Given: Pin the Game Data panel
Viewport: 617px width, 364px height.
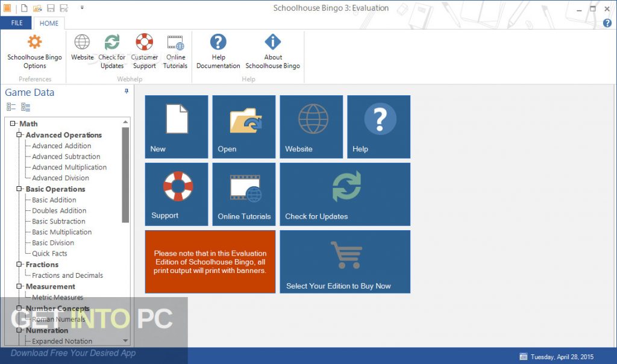Looking at the screenshot, I should coord(127,91).
